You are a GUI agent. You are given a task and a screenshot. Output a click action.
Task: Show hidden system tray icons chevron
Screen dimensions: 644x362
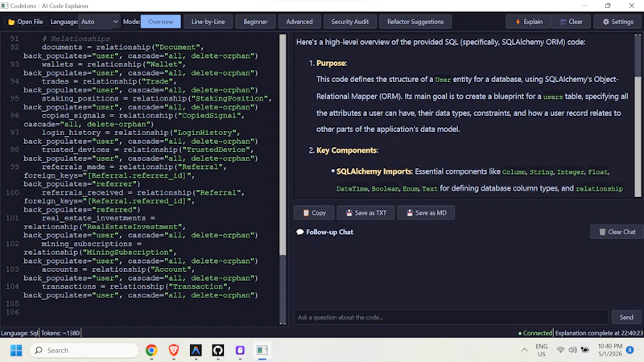tap(525, 350)
